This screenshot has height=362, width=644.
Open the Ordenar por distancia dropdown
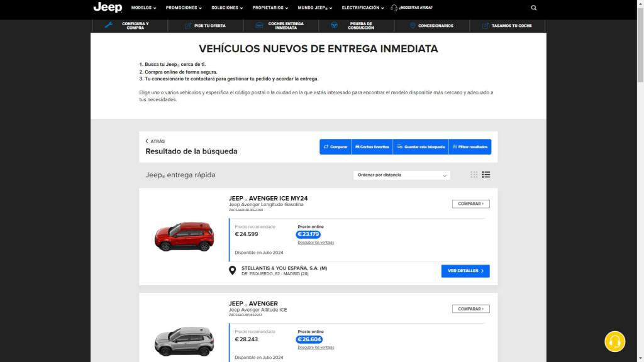tap(401, 175)
